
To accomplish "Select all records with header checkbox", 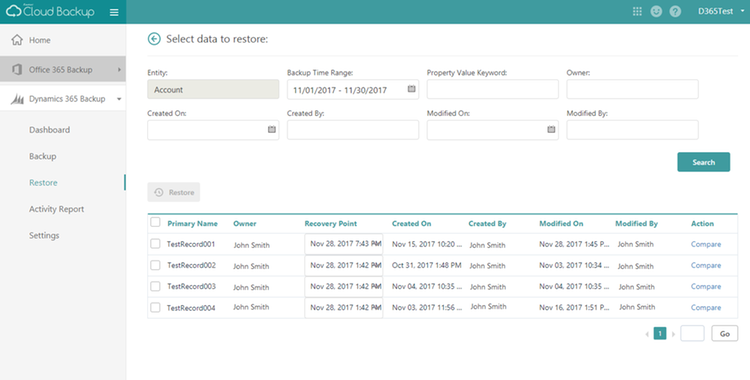I will tap(155, 222).
